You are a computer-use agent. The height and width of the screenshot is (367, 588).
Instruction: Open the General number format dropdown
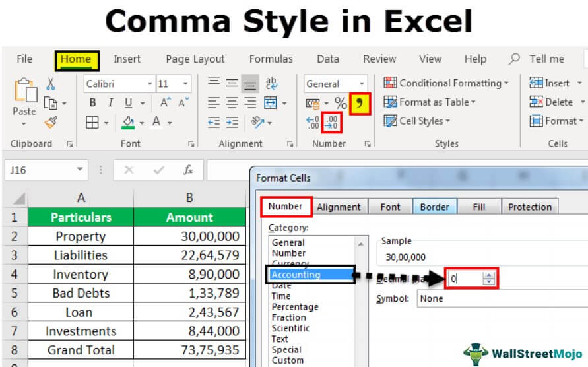(362, 84)
